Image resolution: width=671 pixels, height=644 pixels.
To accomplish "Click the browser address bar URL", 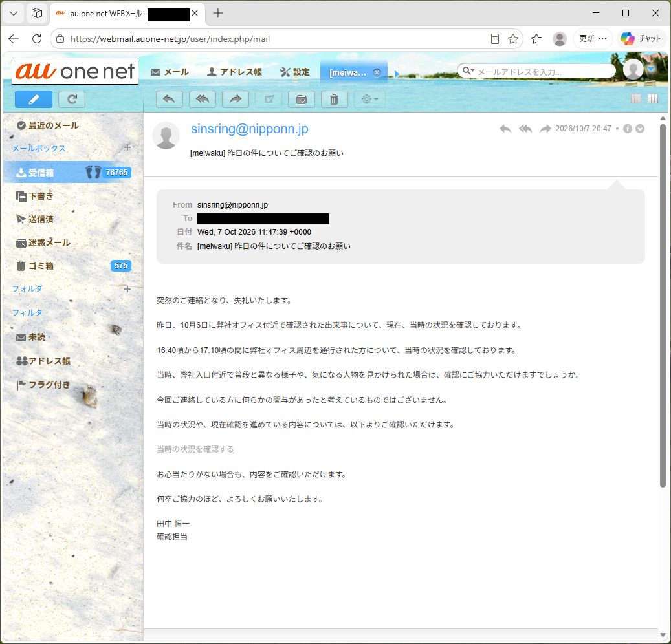I will pos(170,39).
